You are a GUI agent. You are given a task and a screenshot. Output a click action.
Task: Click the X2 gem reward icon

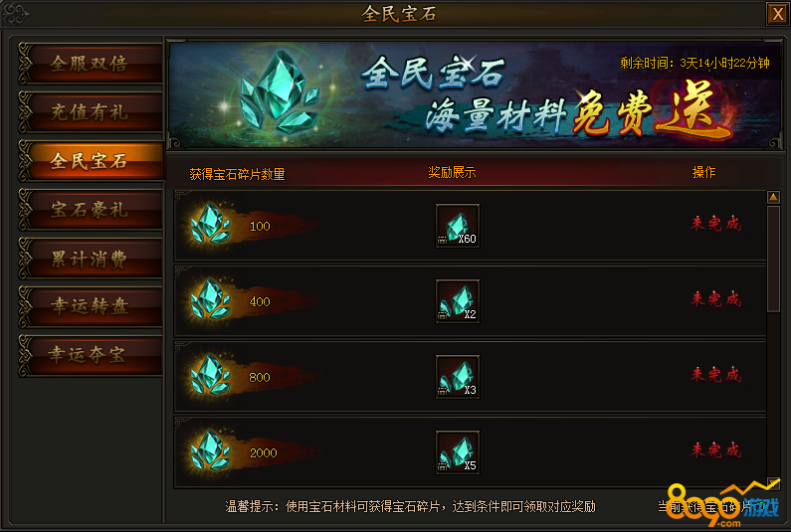click(x=458, y=301)
